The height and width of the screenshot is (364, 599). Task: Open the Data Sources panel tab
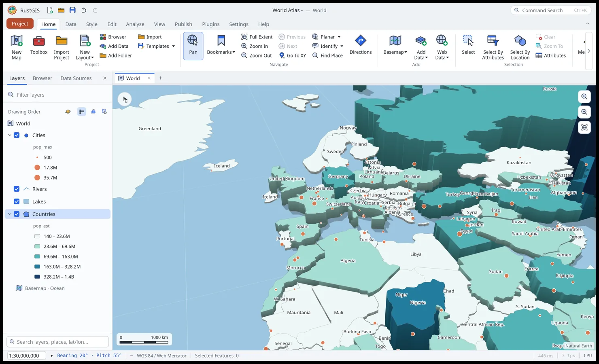pos(76,78)
